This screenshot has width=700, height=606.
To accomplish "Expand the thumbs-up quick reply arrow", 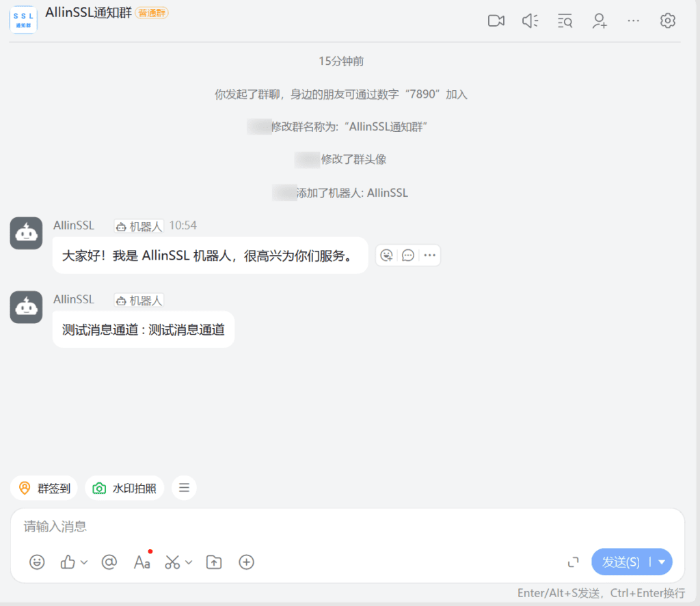I will [x=85, y=562].
